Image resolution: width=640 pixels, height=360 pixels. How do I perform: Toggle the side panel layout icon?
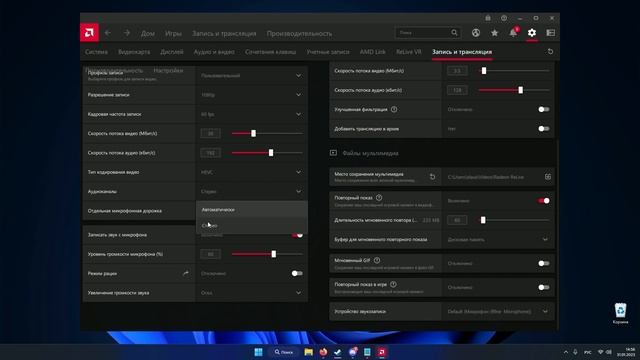(x=551, y=33)
